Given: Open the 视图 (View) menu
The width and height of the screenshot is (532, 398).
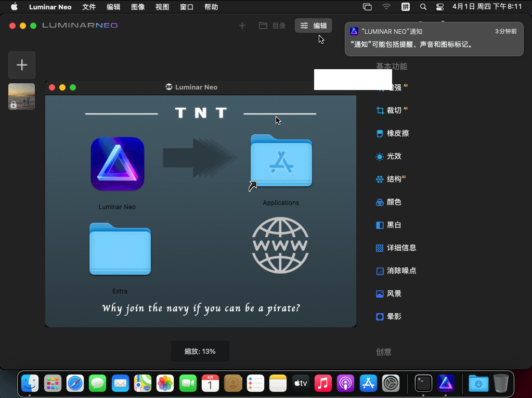Looking at the screenshot, I should tap(162, 7).
